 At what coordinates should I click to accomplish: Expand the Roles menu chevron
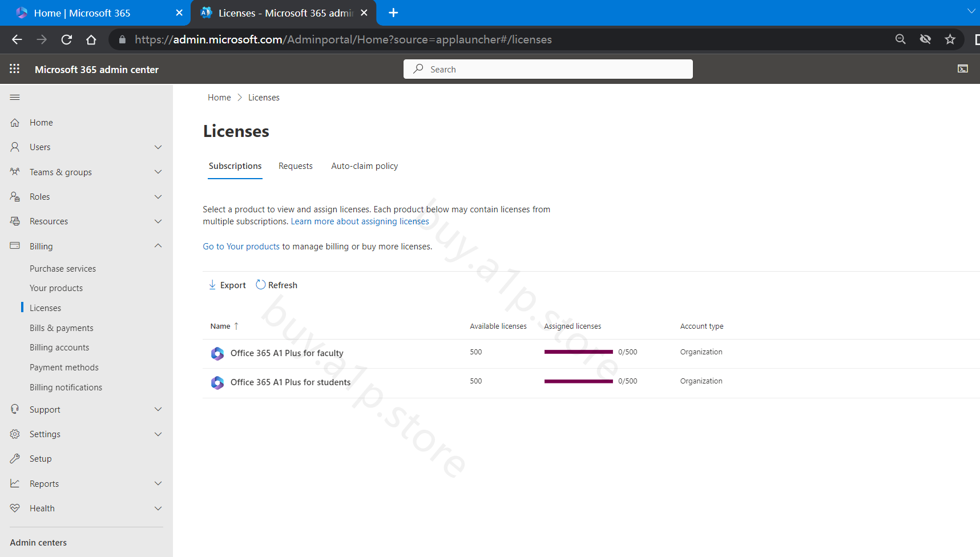click(x=158, y=197)
